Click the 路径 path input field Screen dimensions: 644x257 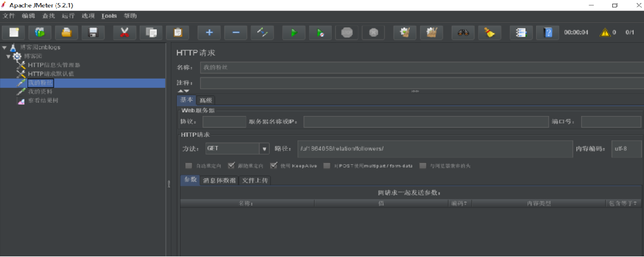435,148
